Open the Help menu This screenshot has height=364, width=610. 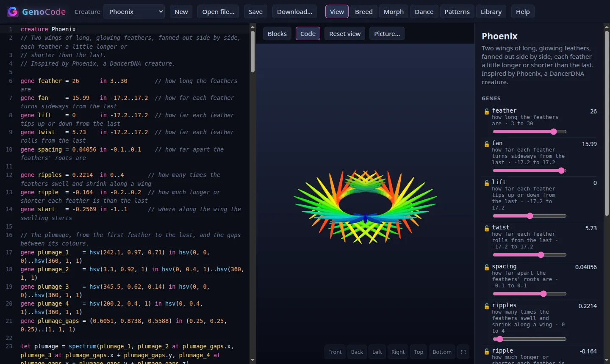pyautogui.click(x=523, y=12)
